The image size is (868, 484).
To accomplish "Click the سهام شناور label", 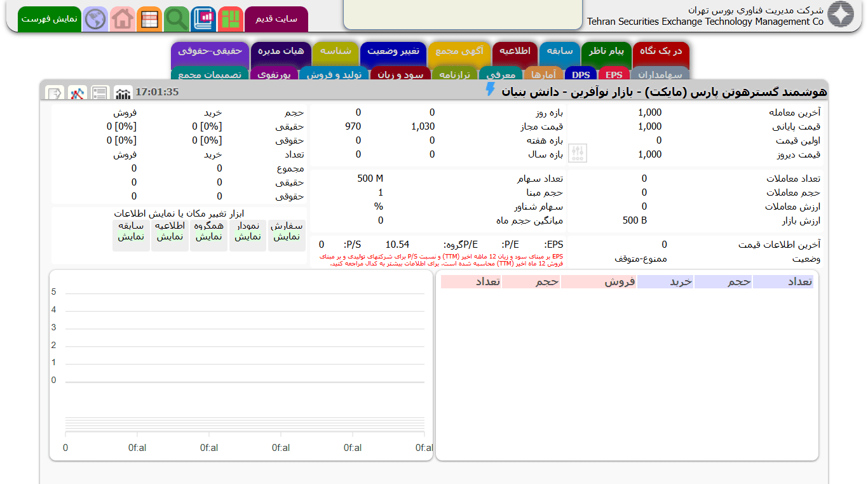I will click(539, 206).
